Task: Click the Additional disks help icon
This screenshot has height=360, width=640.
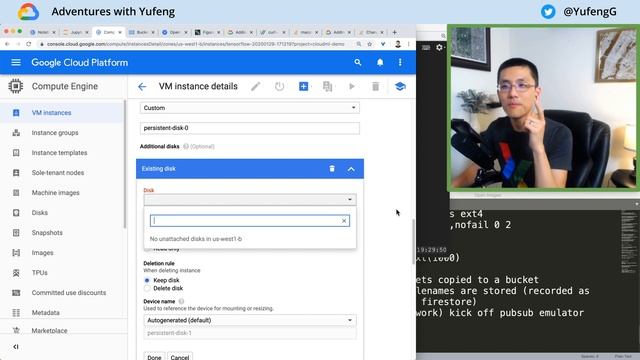Action: [x=186, y=146]
